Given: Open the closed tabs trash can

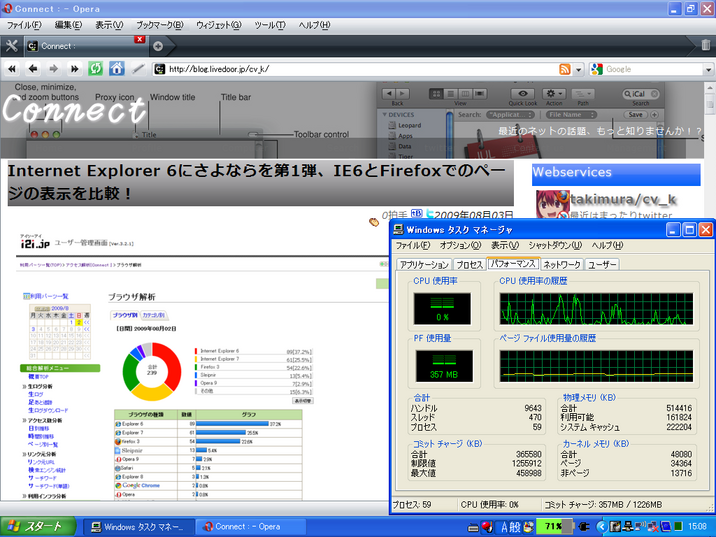Looking at the screenshot, I should [x=705, y=45].
